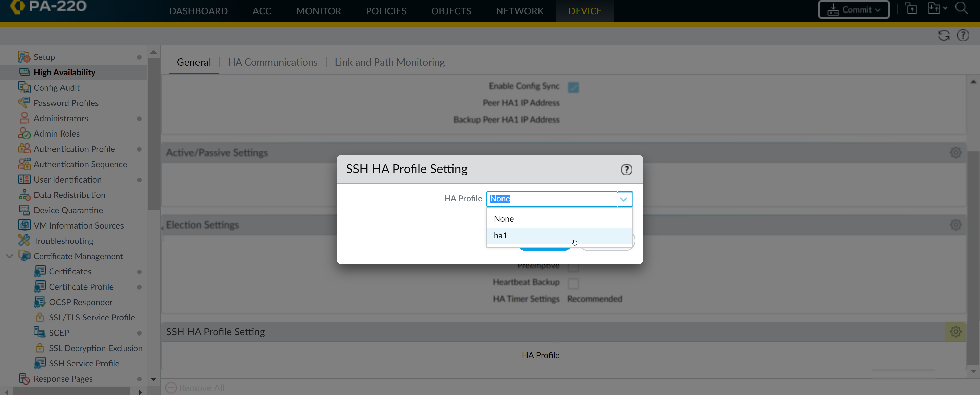The image size is (980, 395).
Task: Open help for SSH HA Profile Setting dialog
Action: coord(626,169)
